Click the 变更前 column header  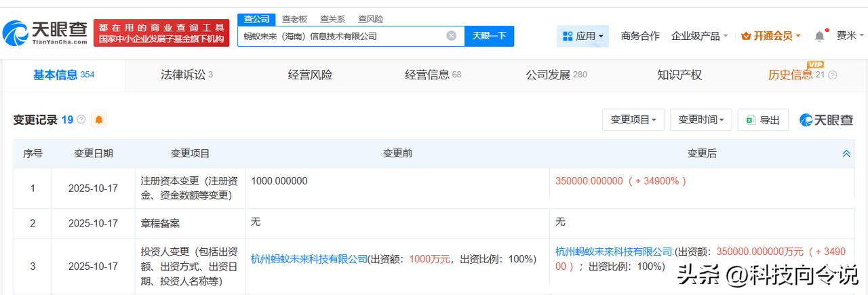point(397,154)
